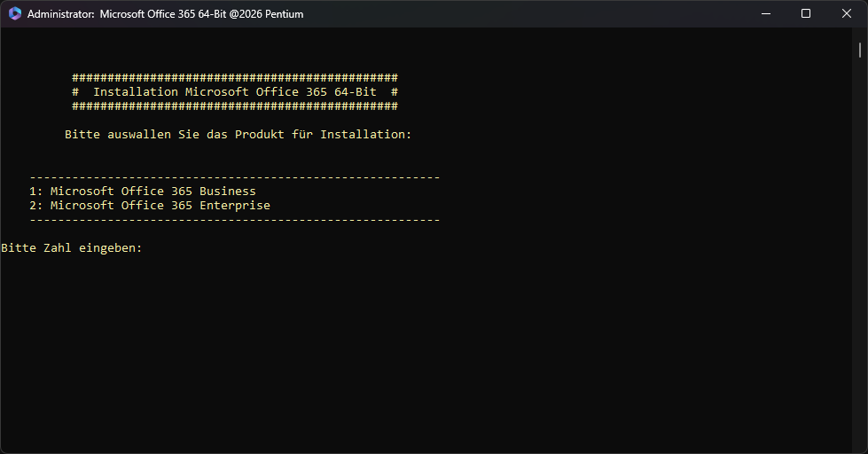Screen dimensions: 868x454
Task: Click the vertical scrollbar thumb
Action: click(x=860, y=50)
